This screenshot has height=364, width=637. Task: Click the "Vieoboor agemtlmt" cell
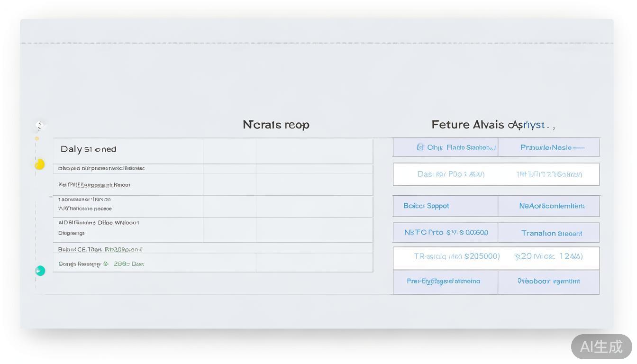(549, 282)
